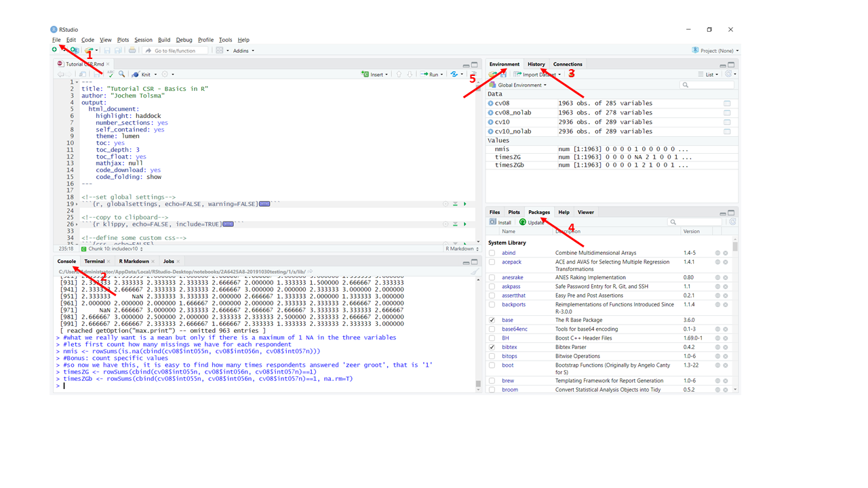
Task: Open the Addins dropdown
Action: pos(243,51)
